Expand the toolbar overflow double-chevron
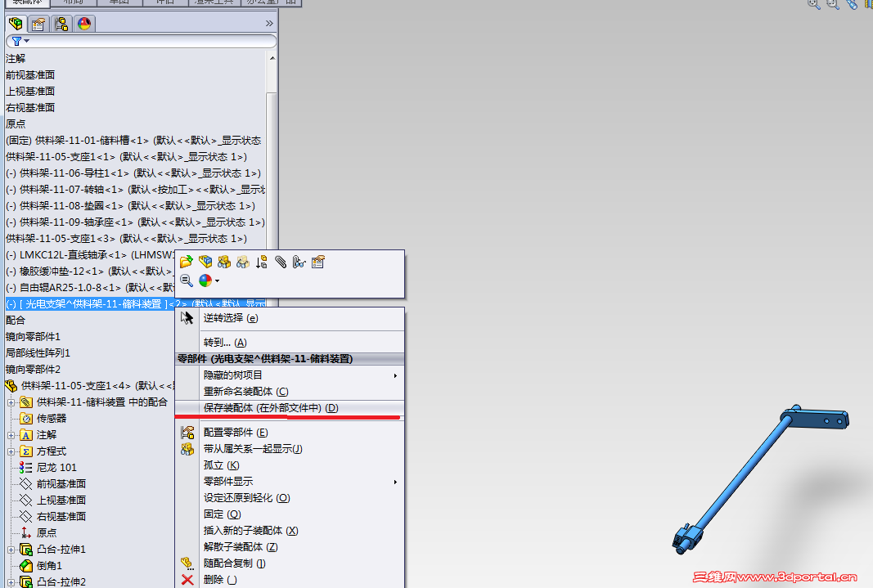This screenshot has width=873, height=588. point(270,23)
